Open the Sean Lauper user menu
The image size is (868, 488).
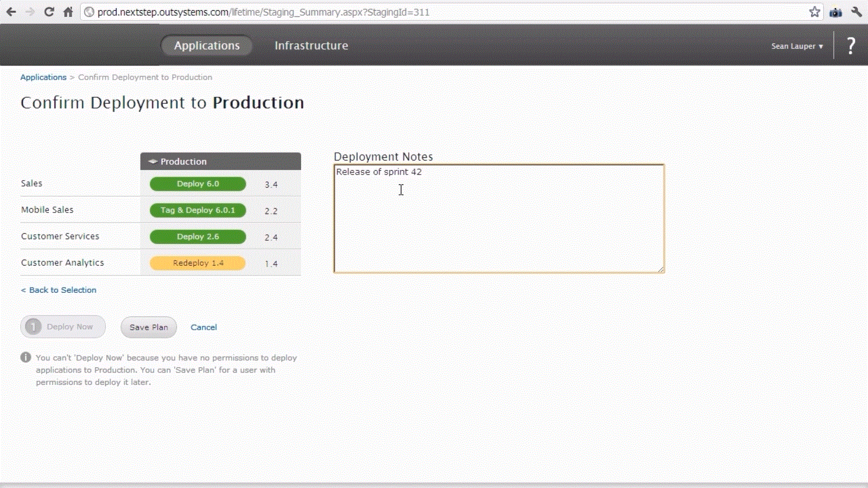pyautogui.click(x=797, y=46)
